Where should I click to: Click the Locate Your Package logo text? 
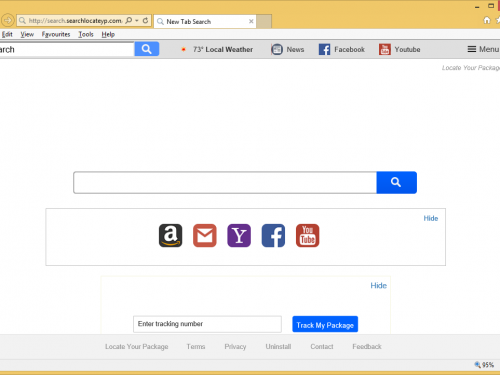tap(471, 68)
